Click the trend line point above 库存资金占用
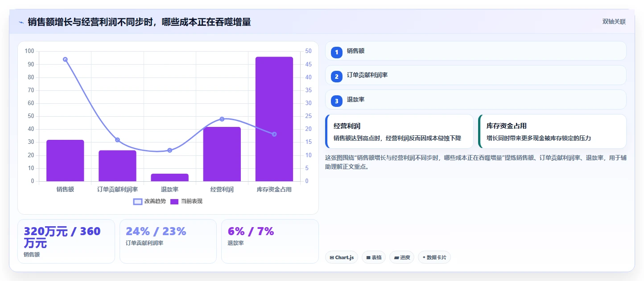Image resolution: width=644 pixels, height=281 pixels. pos(274,134)
